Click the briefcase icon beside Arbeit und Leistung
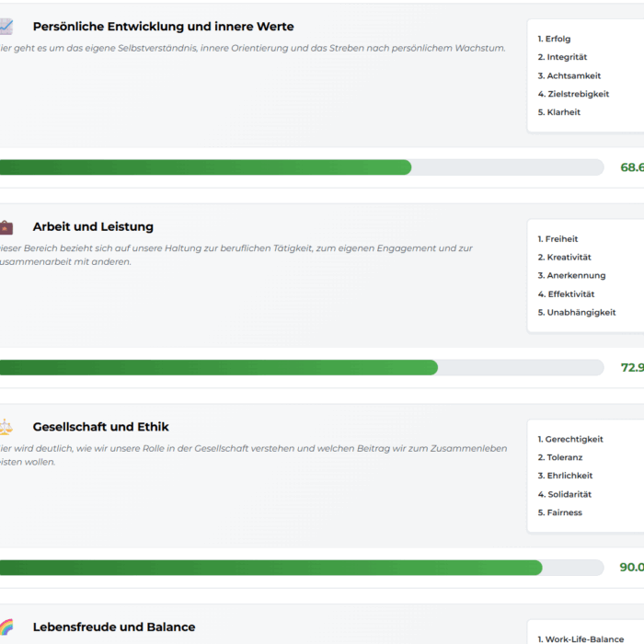The width and height of the screenshot is (644, 644). (x=6, y=227)
